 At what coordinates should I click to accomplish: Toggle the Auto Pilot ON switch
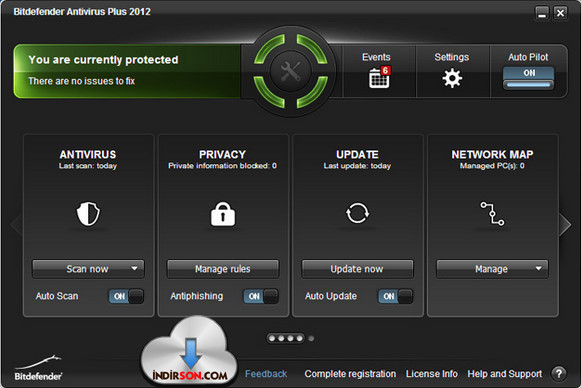coord(528,78)
